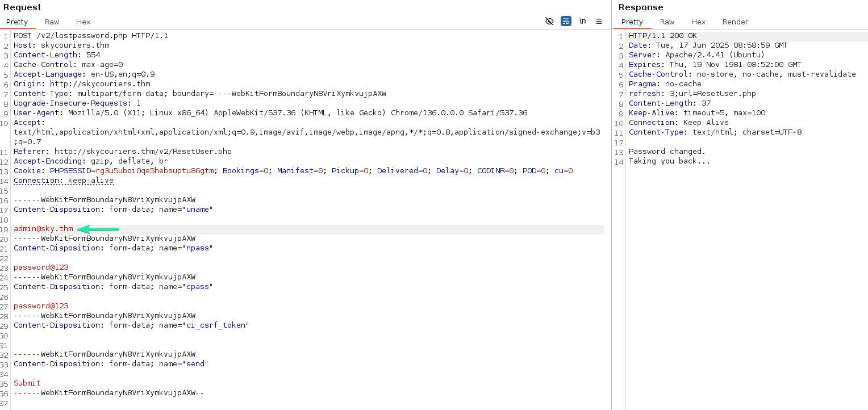Open the Render tab in Response panel
This screenshot has width=868, height=410.
pos(735,22)
